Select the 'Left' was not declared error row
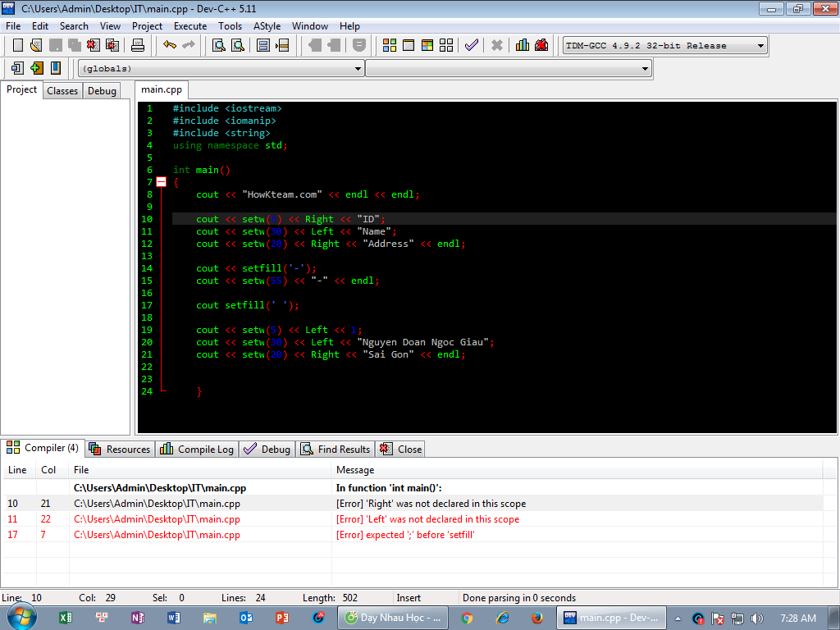The height and width of the screenshot is (630, 840). 427,519
